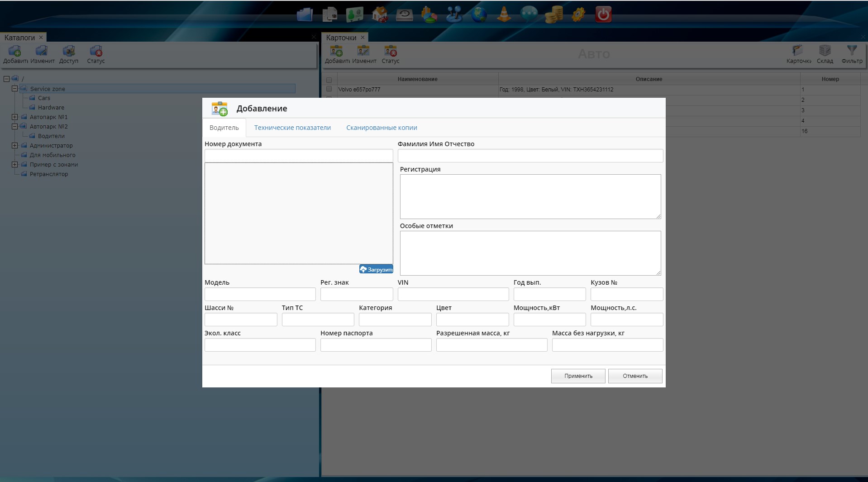Viewport: 868px width, 482px height.
Task: Open the orange gear settings icon
Action: click(578, 14)
